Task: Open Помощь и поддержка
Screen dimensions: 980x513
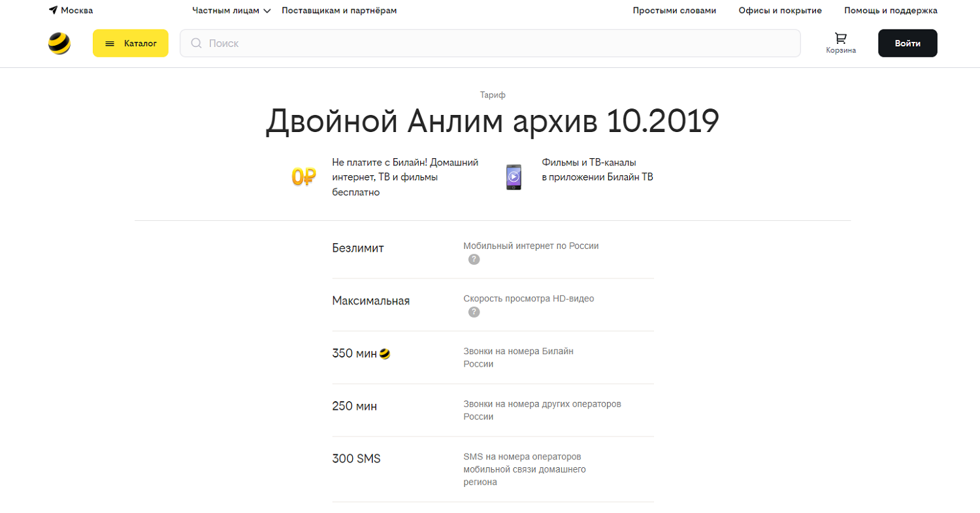Action: pyautogui.click(x=890, y=10)
